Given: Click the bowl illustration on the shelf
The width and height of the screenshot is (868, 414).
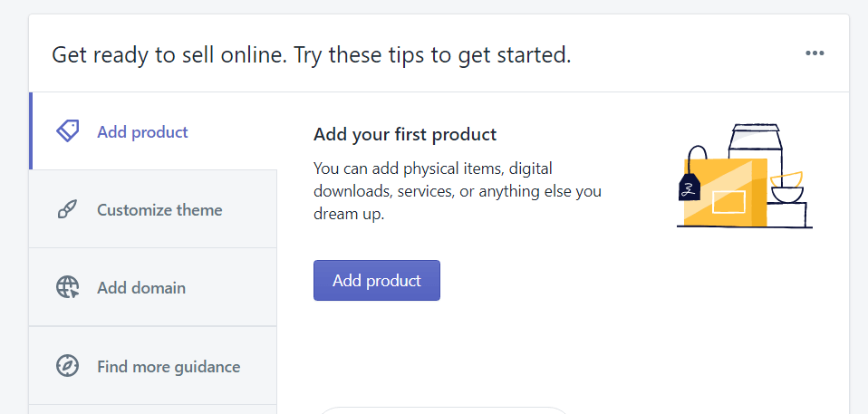Looking at the screenshot, I should click(x=786, y=188).
